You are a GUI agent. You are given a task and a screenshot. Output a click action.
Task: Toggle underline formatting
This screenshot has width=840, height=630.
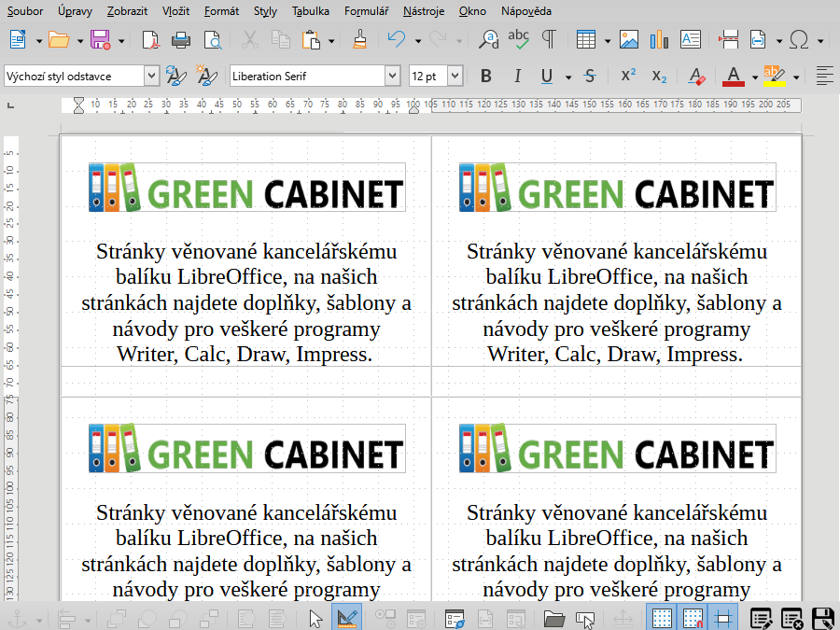[x=546, y=77]
